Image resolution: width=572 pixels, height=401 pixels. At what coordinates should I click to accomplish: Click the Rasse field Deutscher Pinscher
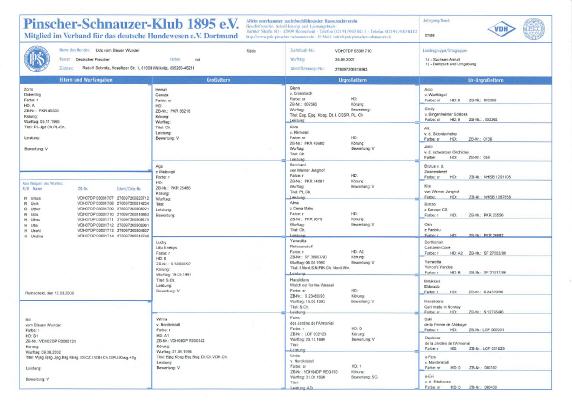pyautogui.click(x=93, y=59)
